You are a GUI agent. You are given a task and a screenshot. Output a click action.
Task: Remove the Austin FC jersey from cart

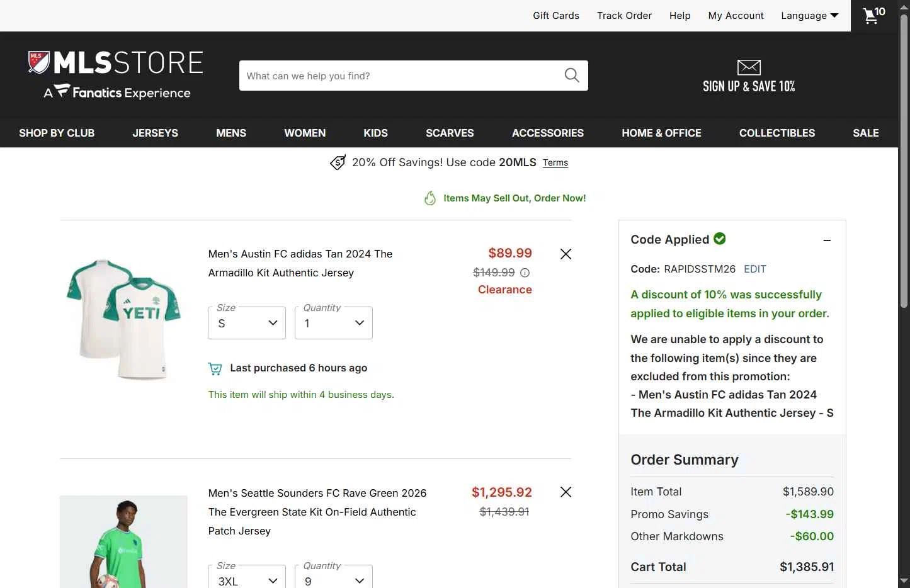pyautogui.click(x=566, y=254)
